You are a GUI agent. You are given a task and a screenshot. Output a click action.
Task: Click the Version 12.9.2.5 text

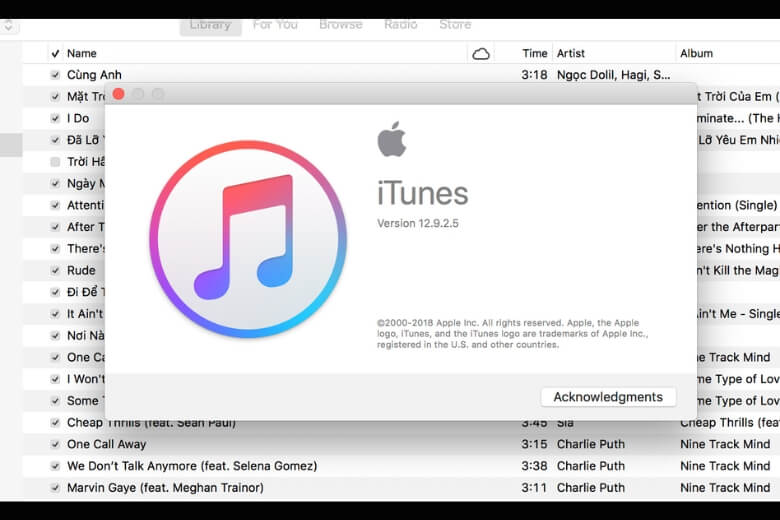[x=417, y=223]
